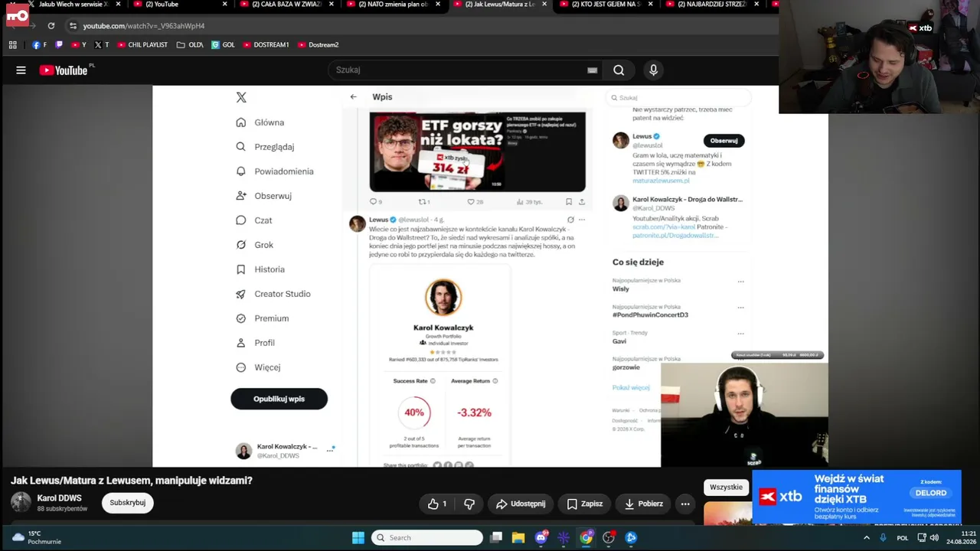Open Karol DDWS channel avatar
The height and width of the screenshot is (551, 980).
pyautogui.click(x=21, y=503)
